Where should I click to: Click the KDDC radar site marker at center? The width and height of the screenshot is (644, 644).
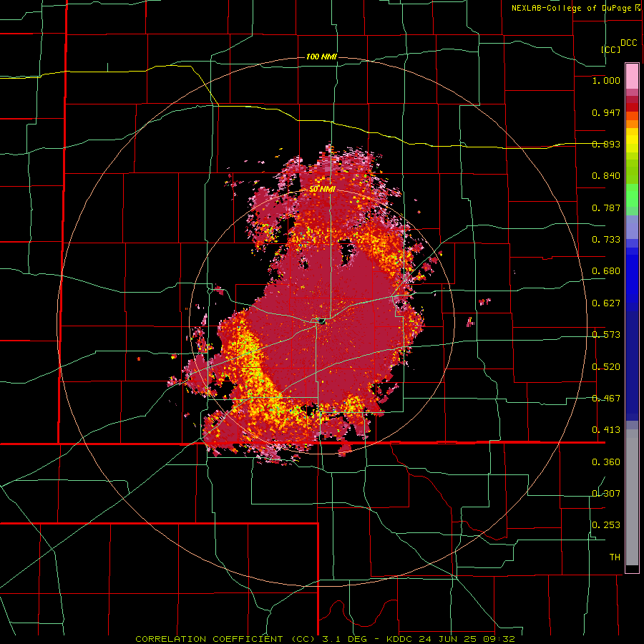click(x=320, y=321)
